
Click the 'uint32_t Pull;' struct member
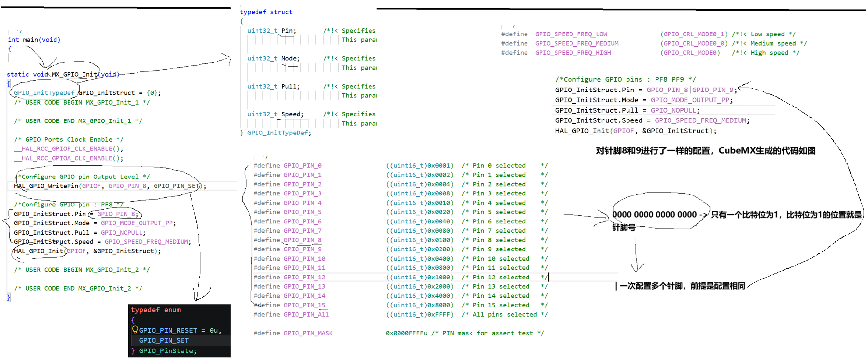click(x=273, y=86)
